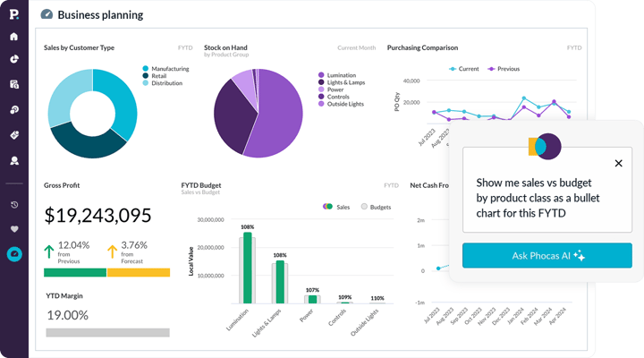The image size is (644, 358).
Task: Toggle the Manufacturing legend entry
Action: 166,69
